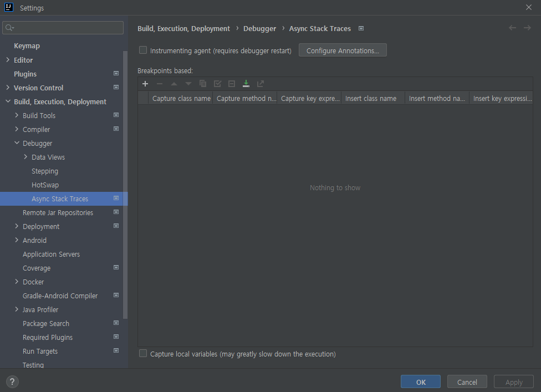Click the help question mark button
This screenshot has height=392, width=541.
(x=12, y=381)
